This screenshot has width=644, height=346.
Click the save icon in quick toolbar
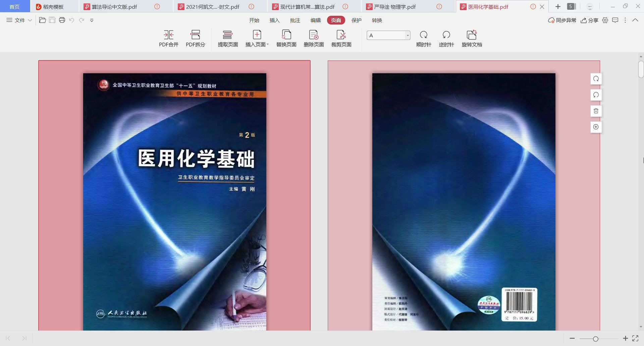point(52,20)
